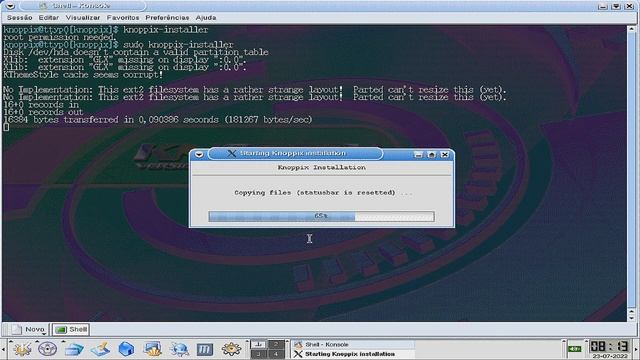The image size is (640, 360).
Task: Click the X icon in installer title bar
Action: [231, 153]
